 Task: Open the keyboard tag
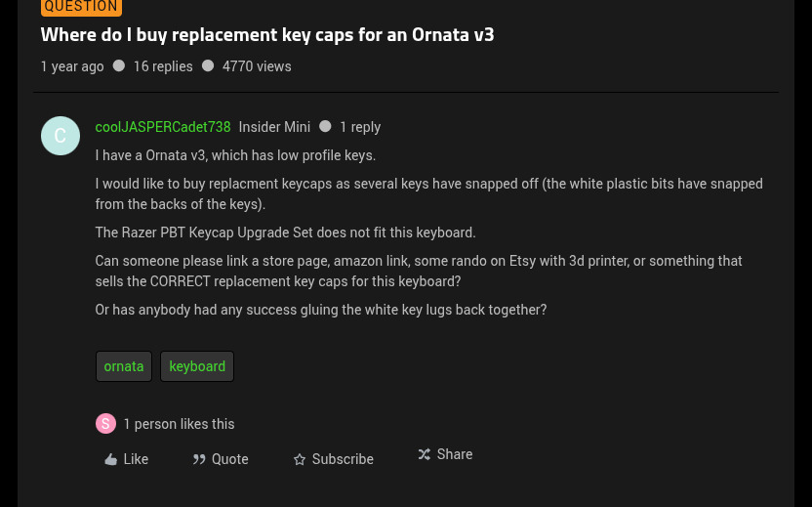pos(197,366)
